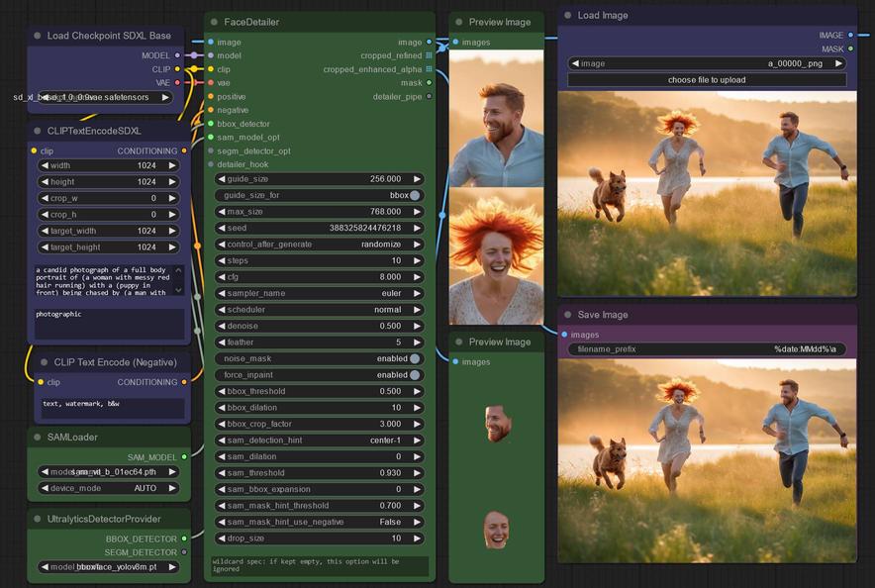Select the cropped man face thumbnail
This screenshot has height=588, width=875.
coord(497,424)
